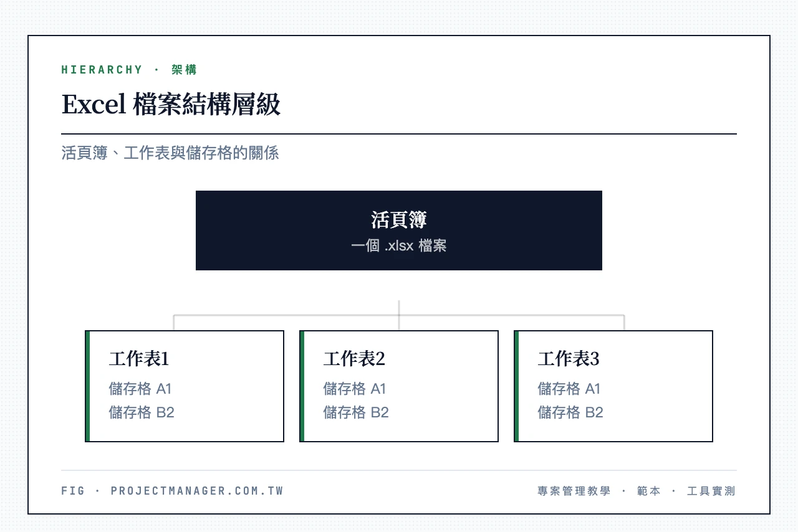Click '儲存格 B2' under 工作表2
798x532 pixels.
[x=356, y=412]
